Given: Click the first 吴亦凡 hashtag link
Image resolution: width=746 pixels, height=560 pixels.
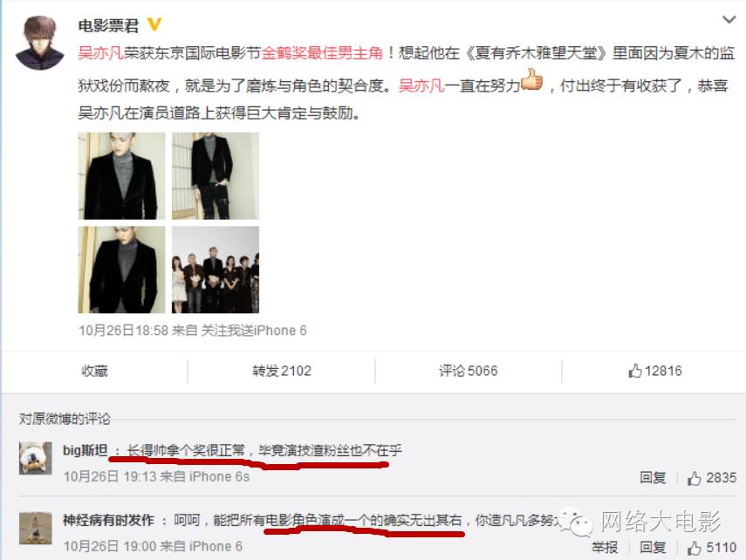Looking at the screenshot, I should click(x=101, y=53).
